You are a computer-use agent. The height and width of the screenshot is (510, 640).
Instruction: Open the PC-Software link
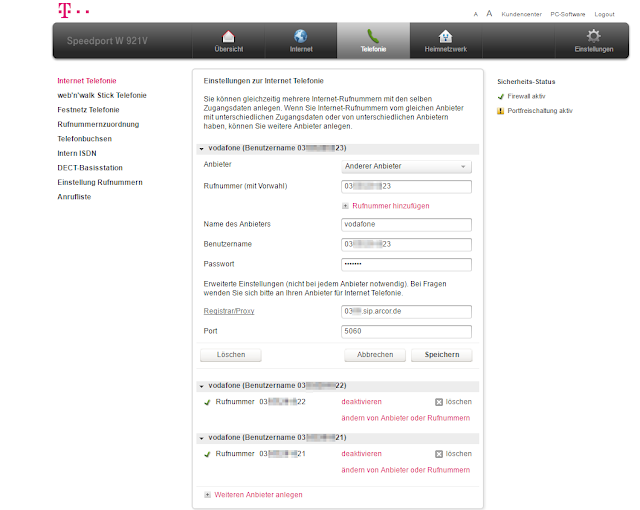tap(568, 14)
